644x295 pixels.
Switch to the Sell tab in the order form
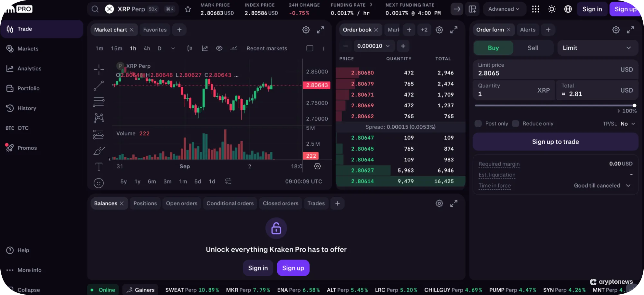tap(533, 48)
